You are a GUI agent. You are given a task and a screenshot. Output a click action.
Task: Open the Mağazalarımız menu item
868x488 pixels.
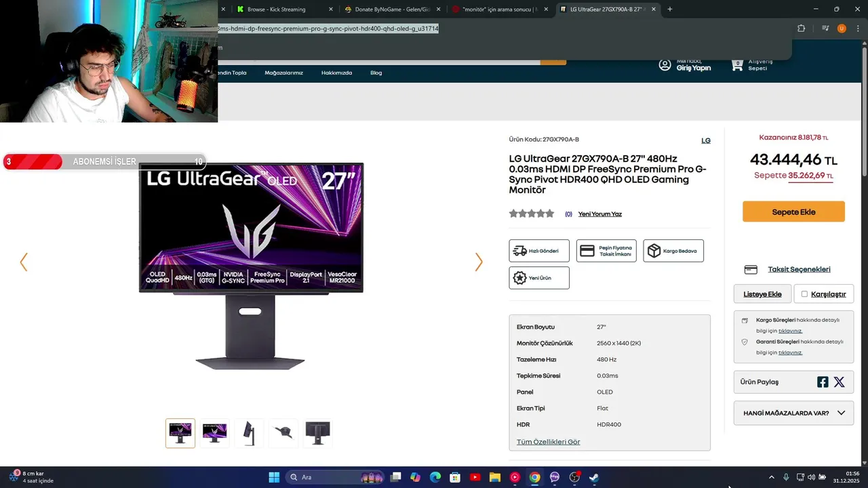click(283, 73)
